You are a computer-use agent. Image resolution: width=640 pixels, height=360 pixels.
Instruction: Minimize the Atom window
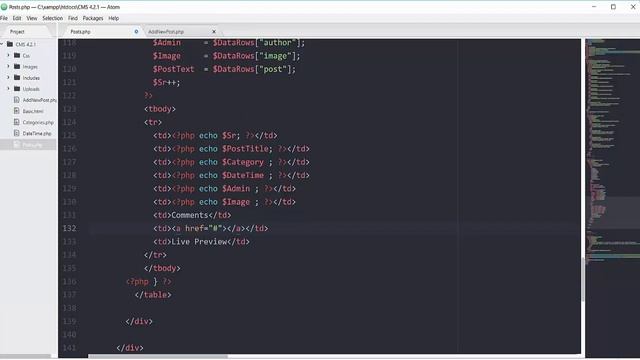pos(594,7)
